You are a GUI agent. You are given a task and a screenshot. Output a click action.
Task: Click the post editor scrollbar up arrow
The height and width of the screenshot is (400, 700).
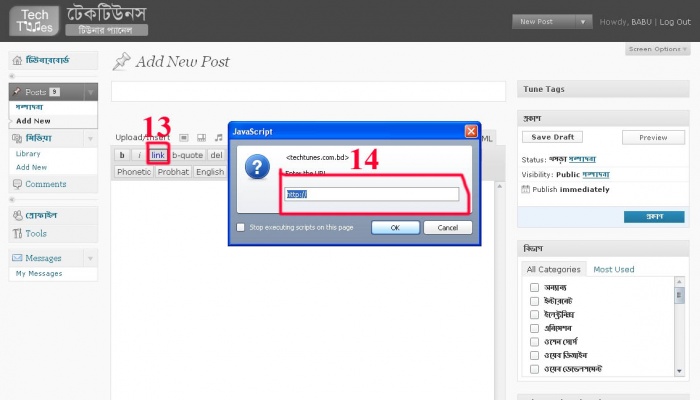coord(500,186)
